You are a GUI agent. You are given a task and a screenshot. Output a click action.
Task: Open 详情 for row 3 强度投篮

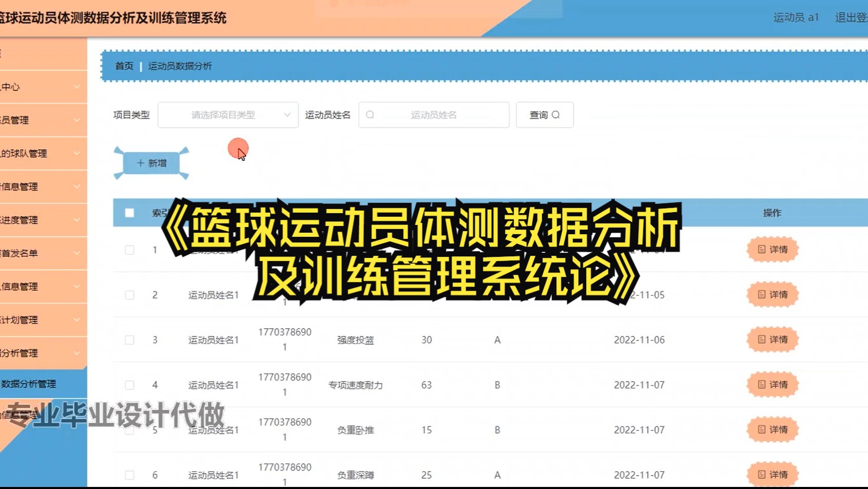[x=773, y=340]
